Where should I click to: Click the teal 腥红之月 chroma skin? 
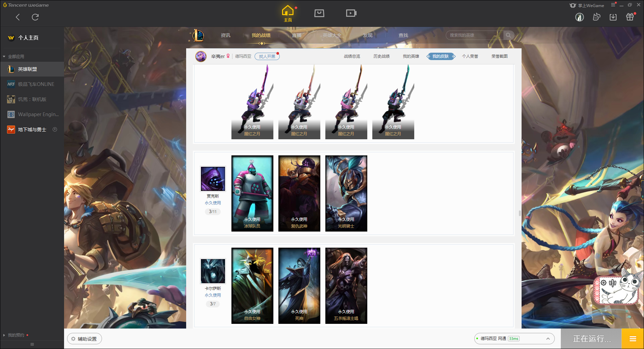(x=393, y=102)
